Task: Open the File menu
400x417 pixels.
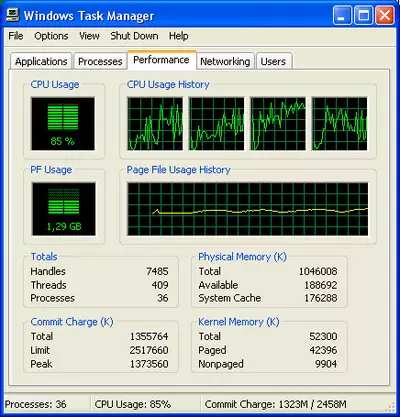Action: point(16,36)
